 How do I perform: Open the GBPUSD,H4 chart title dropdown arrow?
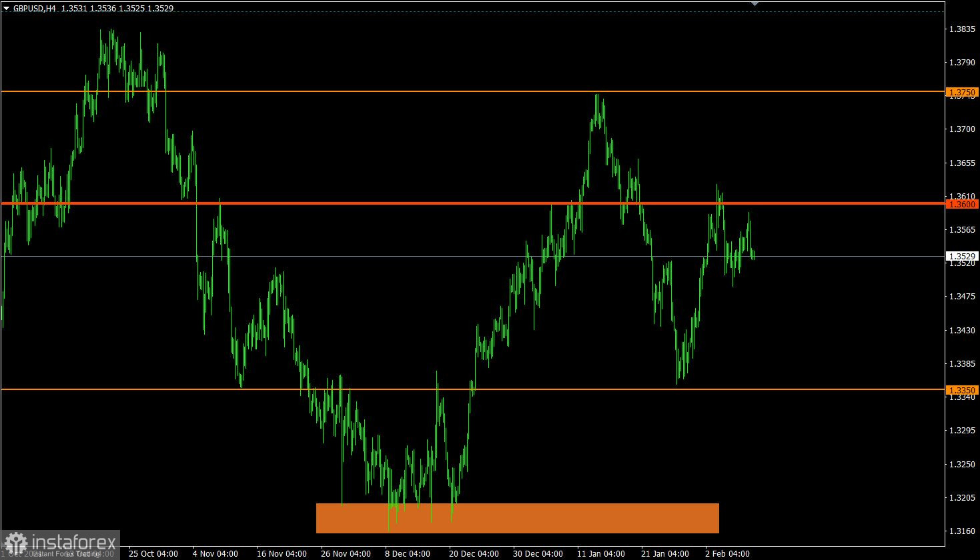[x=6, y=9]
